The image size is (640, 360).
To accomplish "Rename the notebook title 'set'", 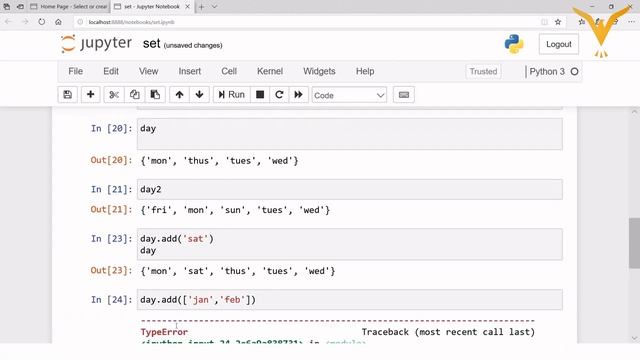I will pos(151,44).
